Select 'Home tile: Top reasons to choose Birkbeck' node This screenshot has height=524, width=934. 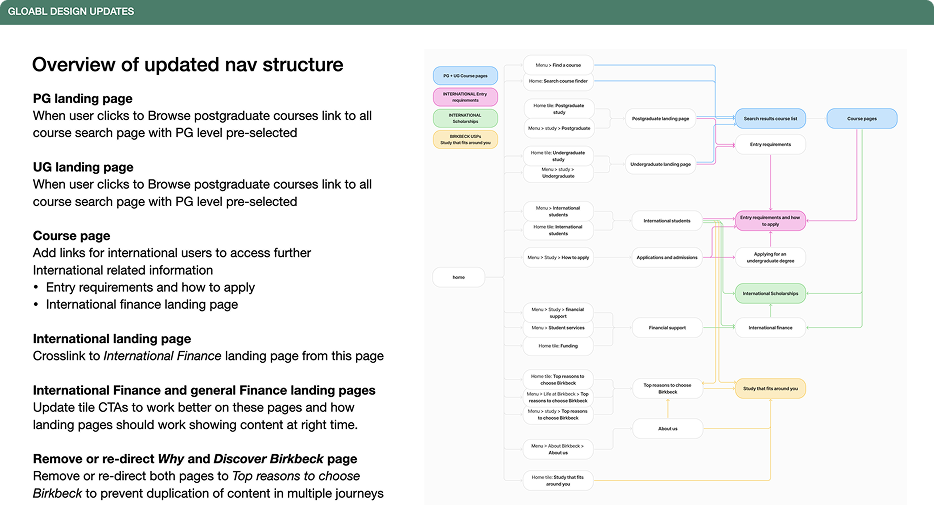click(558, 379)
